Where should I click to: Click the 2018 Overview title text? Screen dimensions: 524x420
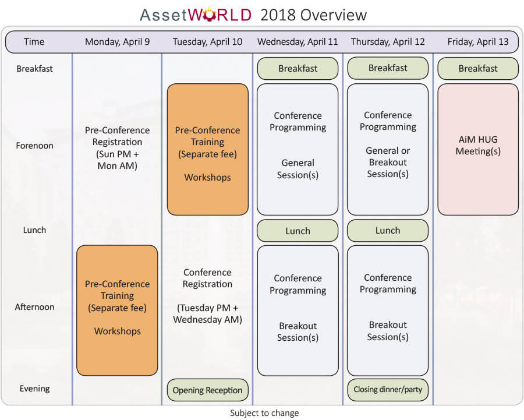pyautogui.click(x=313, y=15)
